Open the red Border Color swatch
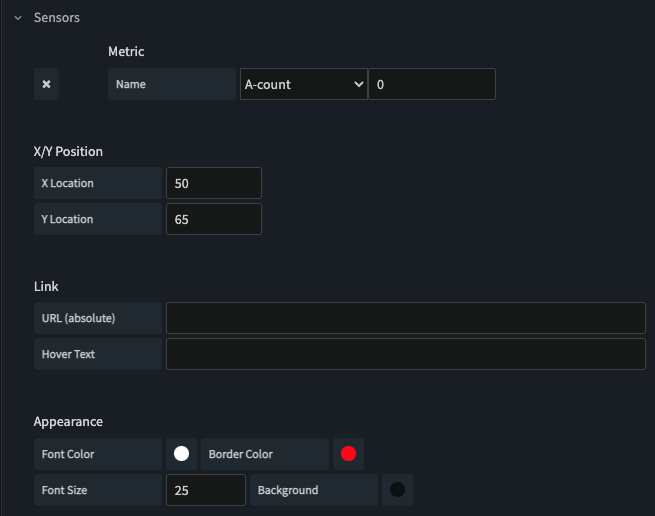655x516 pixels. pos(348,454)
